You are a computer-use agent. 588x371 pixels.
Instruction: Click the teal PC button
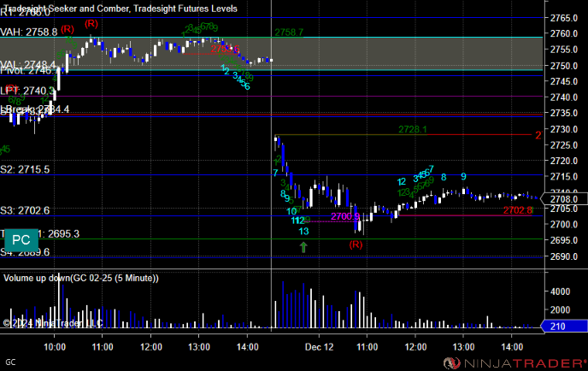point(21,239)
